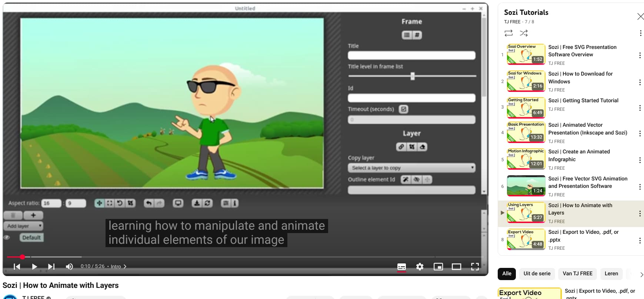Click the magic wand autoselect outline icon
The height and width of the screenshot is (299, 644).
click(x=406, y=180)
